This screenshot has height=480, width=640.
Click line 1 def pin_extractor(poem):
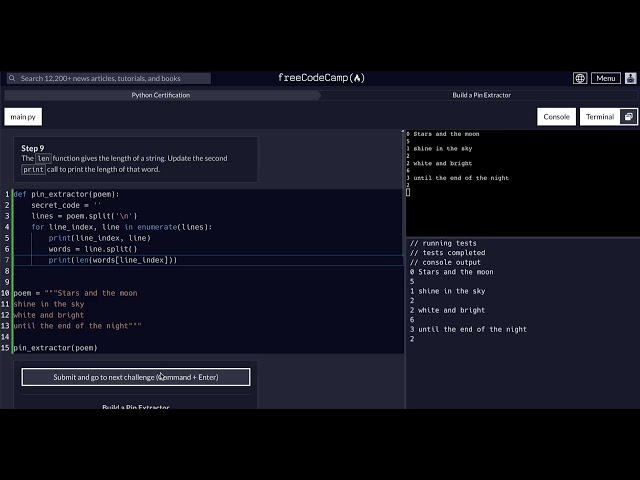coord(66,194)
